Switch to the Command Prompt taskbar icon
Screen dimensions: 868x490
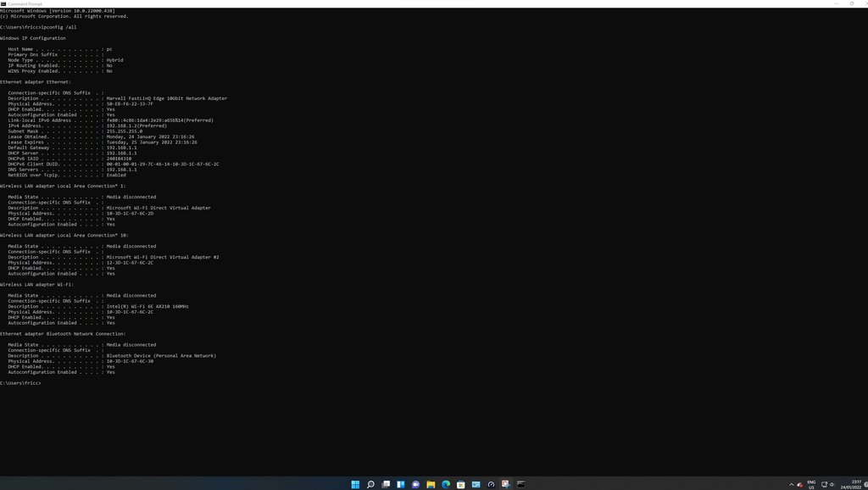(x=521, y=484)
